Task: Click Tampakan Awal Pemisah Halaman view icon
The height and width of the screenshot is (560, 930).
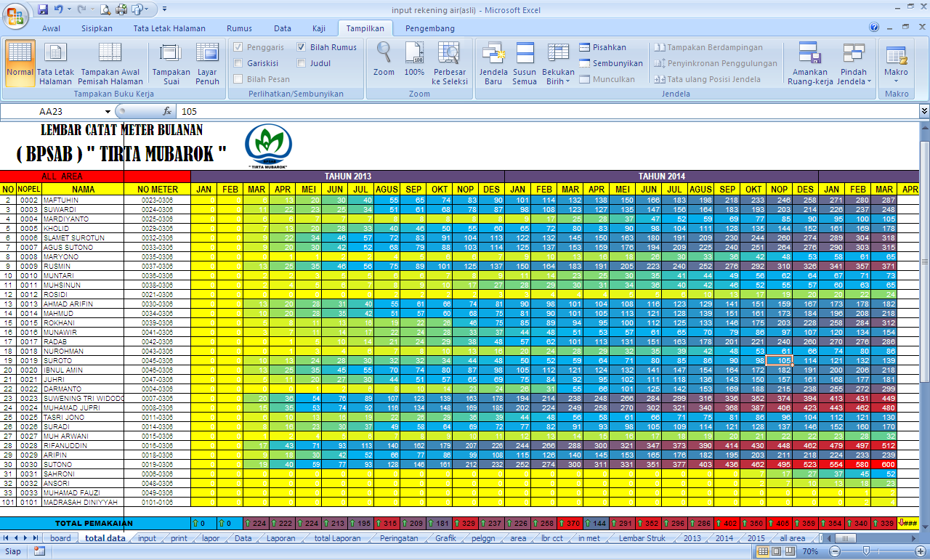Action: pos(110,63)
